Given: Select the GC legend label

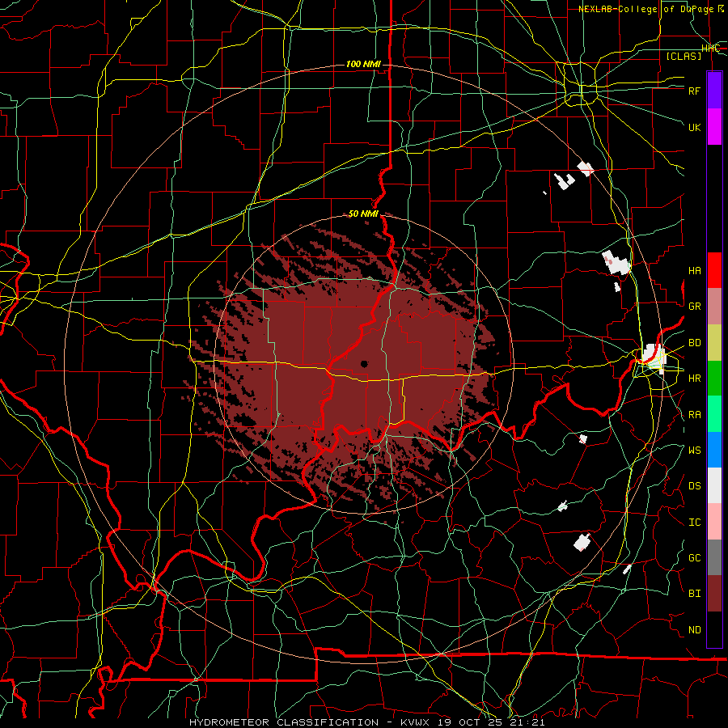Looking at the screenshot, I should click(x=695, y=558).
